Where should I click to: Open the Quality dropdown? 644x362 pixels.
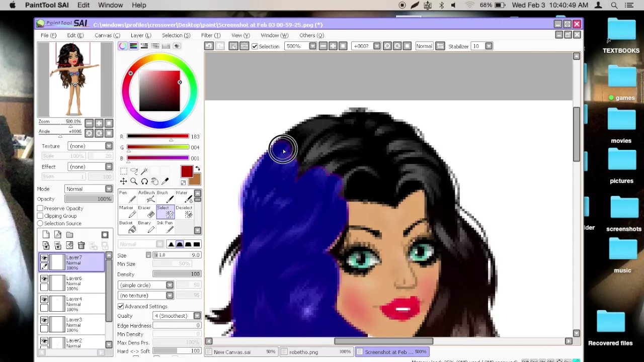(x=177, y=316)
